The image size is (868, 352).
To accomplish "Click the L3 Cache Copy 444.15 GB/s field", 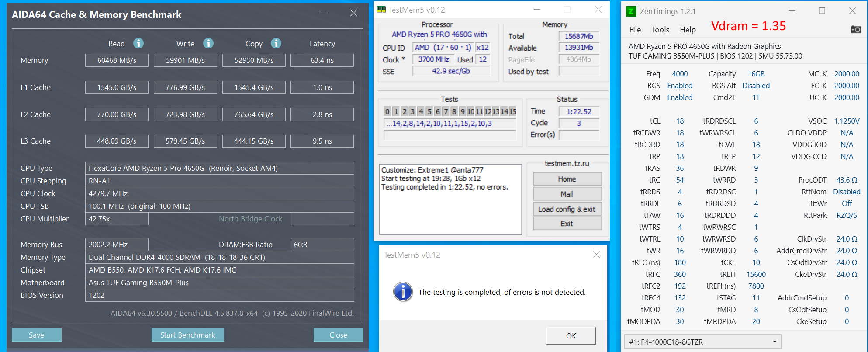I will click(254, 141).
